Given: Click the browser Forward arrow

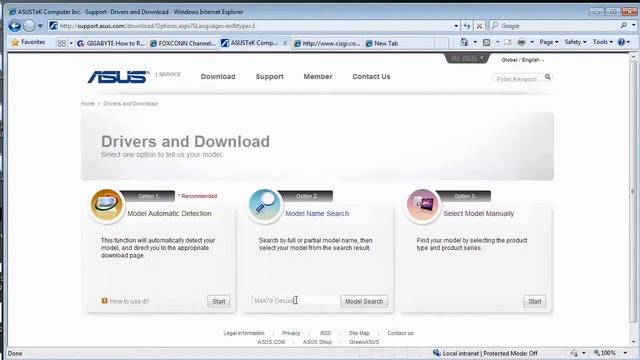Looking at the screenshot, I should 29,26.
